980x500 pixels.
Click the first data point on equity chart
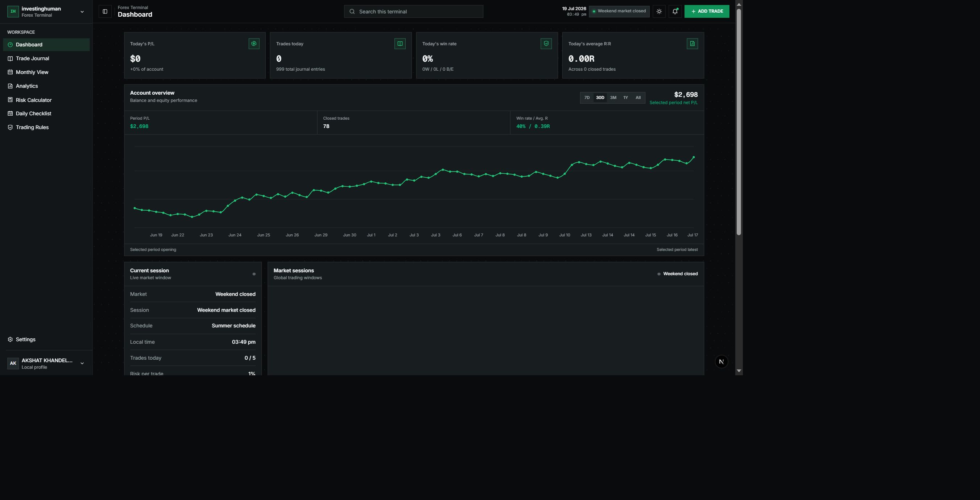pos(135,208)
